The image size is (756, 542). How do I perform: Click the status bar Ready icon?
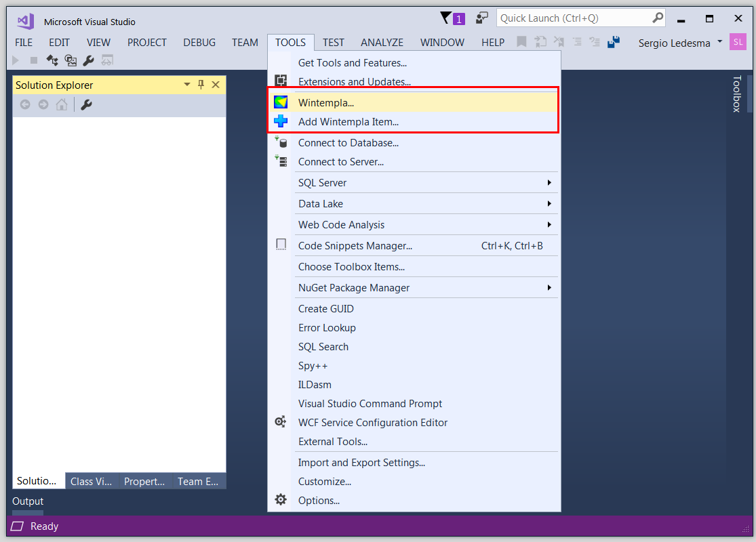coord(18,526)
